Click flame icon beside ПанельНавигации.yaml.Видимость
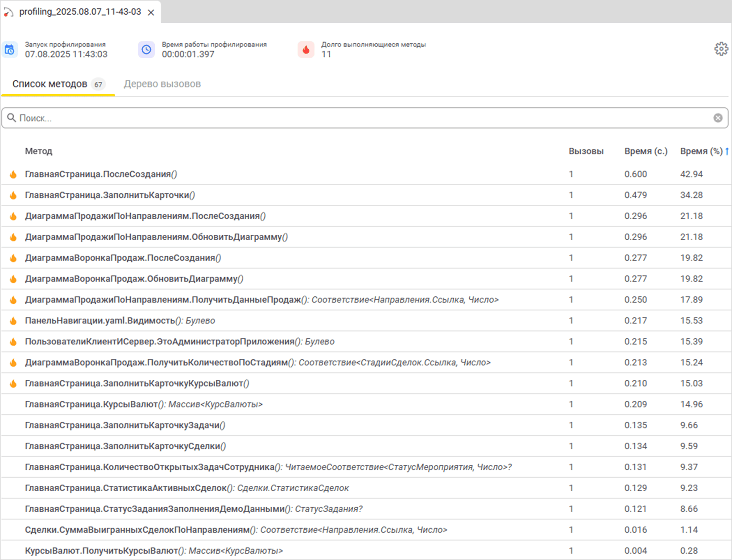The width and height of the screenshot is (732, 560). pos(13,321)
